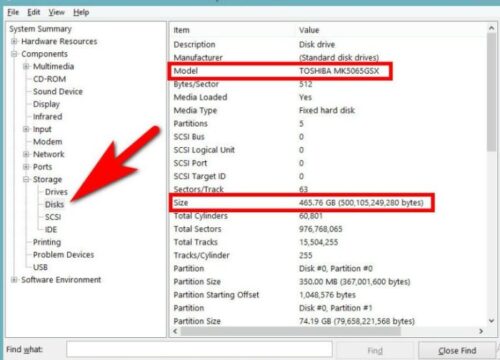Select the Total Cylinders row
This screenshot has height=360, width=500.
coord(328,216)
